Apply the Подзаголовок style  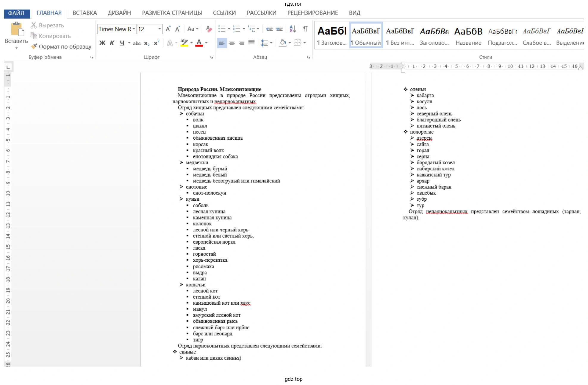pos(502,35)
